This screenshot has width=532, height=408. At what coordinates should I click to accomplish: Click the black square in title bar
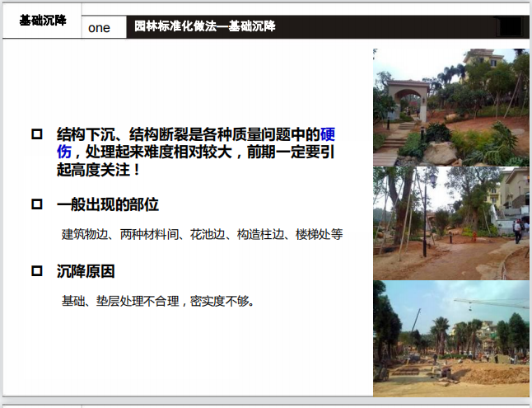tap(511, 26)
